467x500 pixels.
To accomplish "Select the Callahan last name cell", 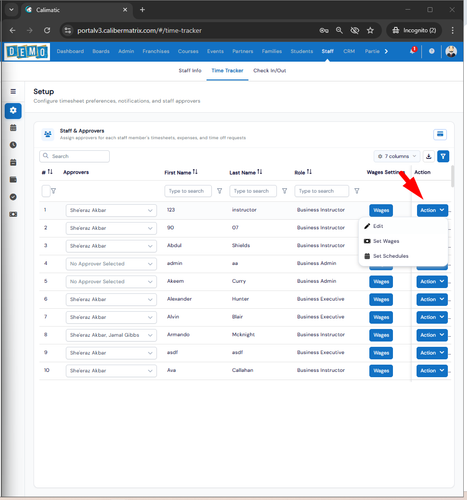I will coord(242,370).
